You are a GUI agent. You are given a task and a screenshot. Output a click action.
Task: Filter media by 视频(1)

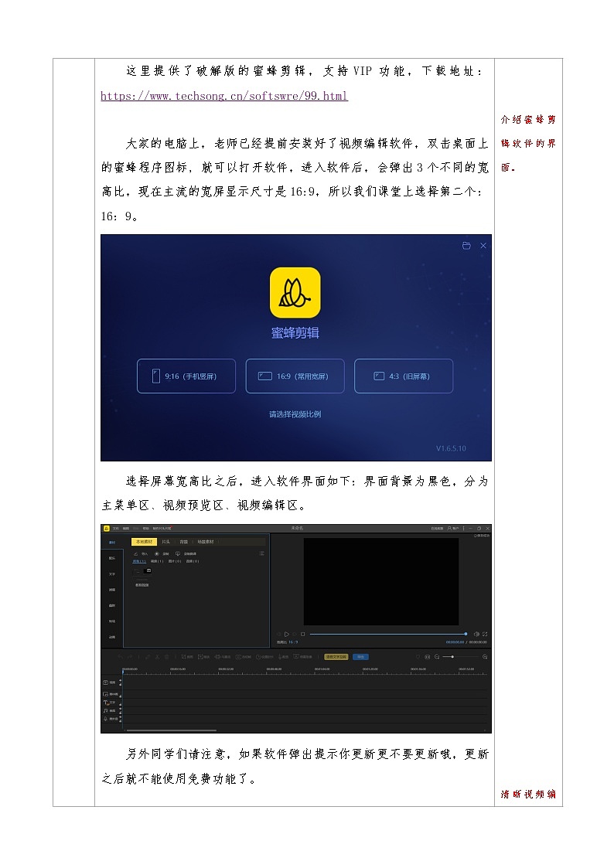(157, 561)
